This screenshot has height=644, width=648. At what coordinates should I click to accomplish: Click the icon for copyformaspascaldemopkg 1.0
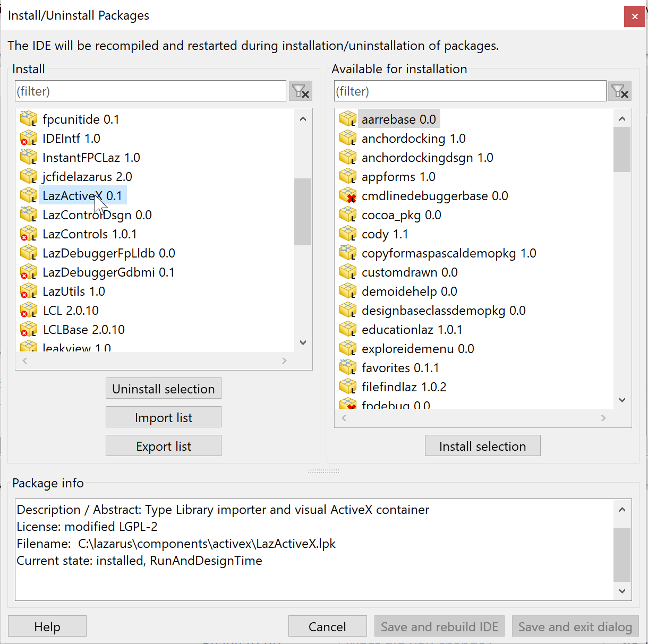(347, 253)
